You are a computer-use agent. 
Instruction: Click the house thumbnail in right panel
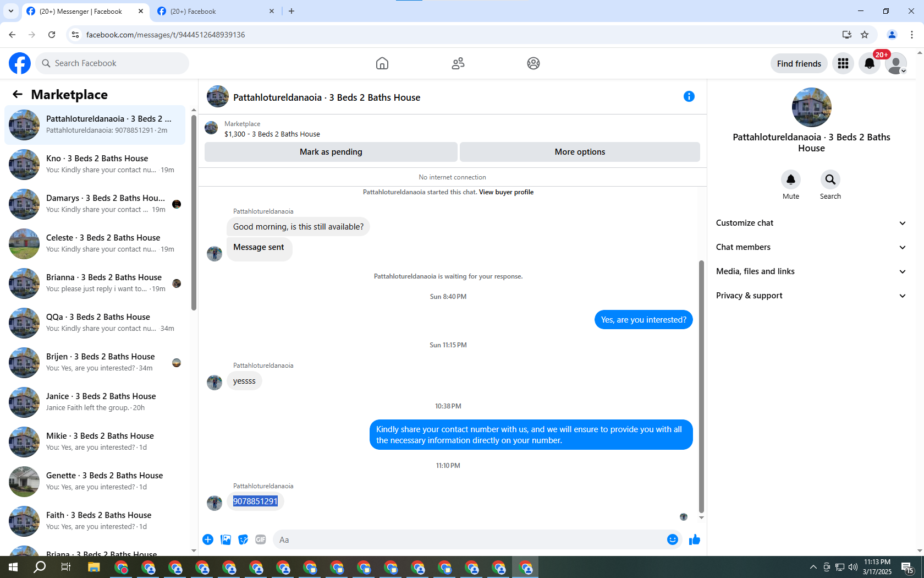point(812,107)
